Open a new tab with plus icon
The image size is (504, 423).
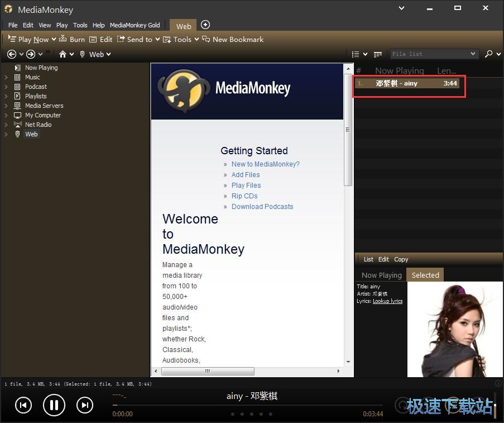pyautogui.click(x=205, y=25)
